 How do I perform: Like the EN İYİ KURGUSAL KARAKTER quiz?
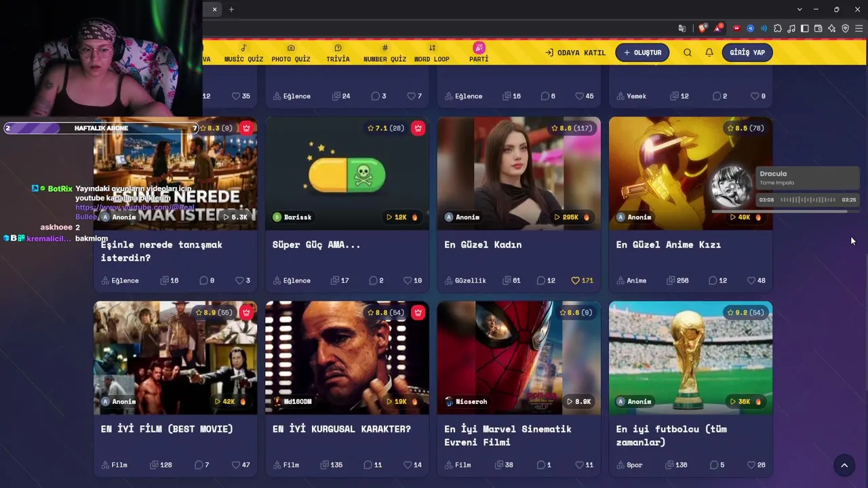click(407, 465)
